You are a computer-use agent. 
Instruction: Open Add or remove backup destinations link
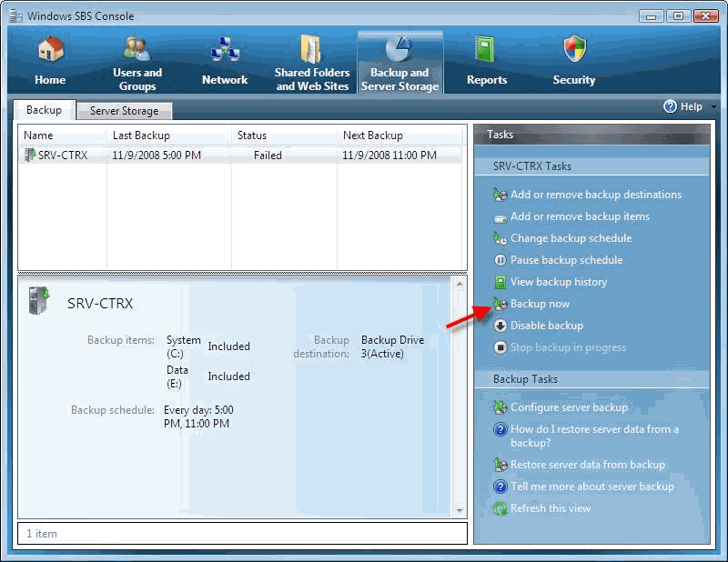click(596, 195)
